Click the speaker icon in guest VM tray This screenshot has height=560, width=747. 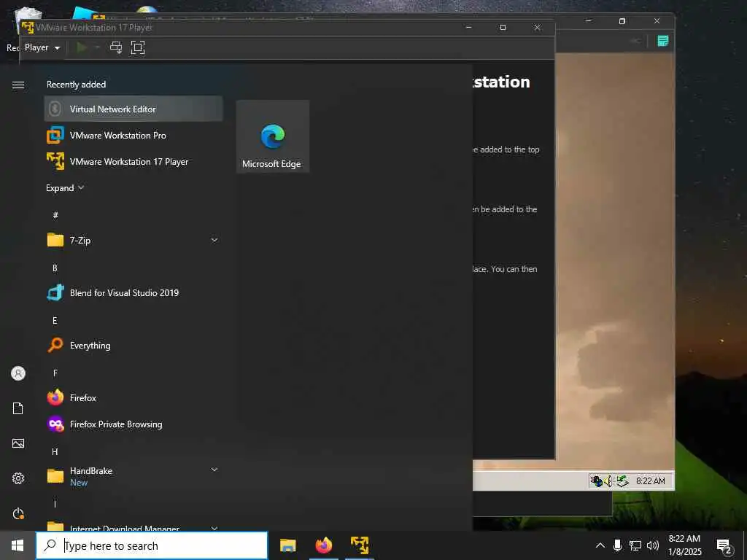(x=608, y=481)
